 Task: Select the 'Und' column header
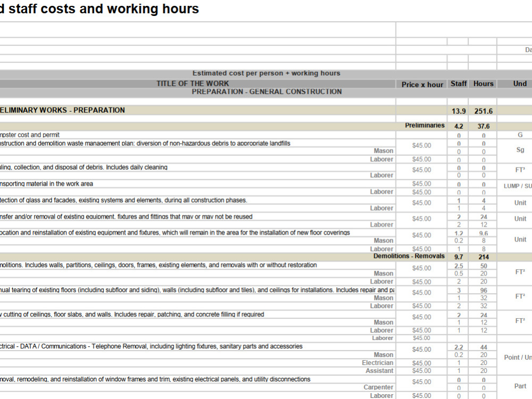tap(520, 84)
